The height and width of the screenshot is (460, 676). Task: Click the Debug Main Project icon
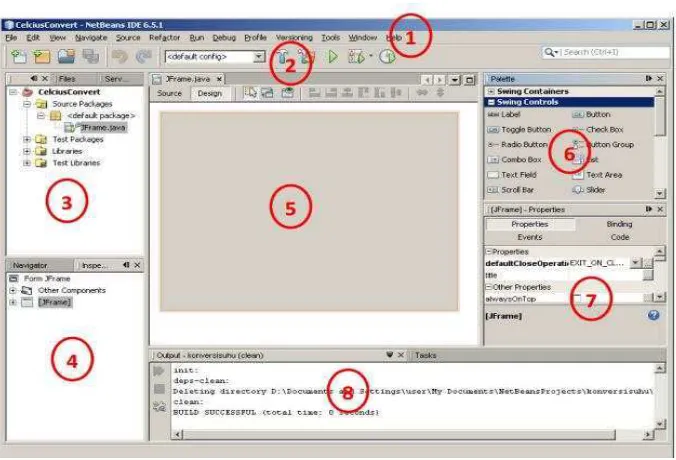pos(357,56)
